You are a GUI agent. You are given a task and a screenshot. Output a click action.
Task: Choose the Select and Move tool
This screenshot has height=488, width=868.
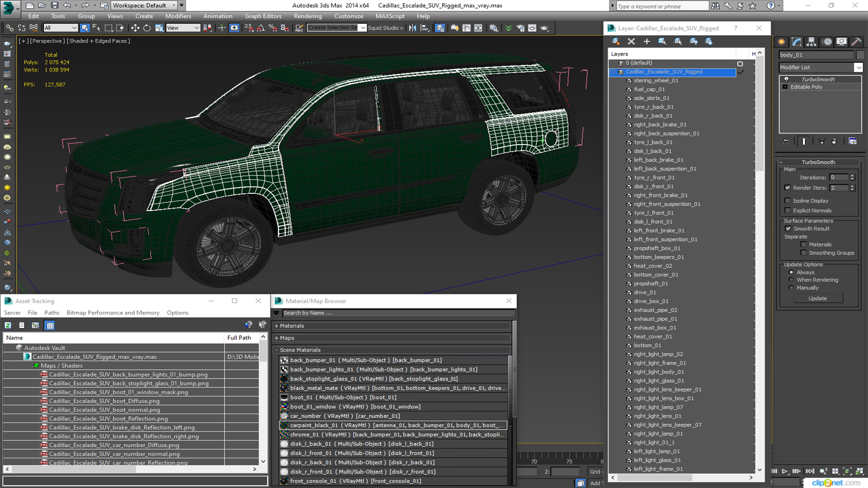coord(135,28)
